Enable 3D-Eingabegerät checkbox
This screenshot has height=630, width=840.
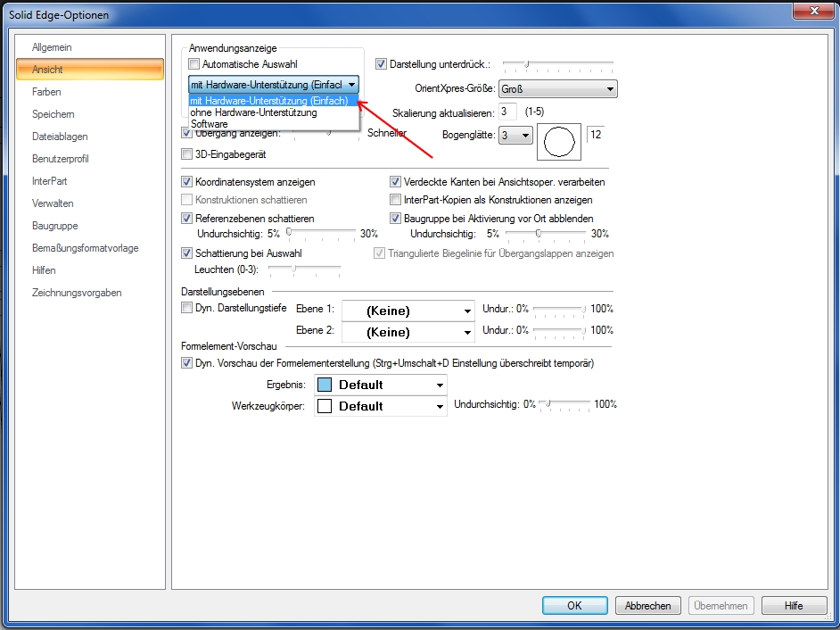pos(186,154)
